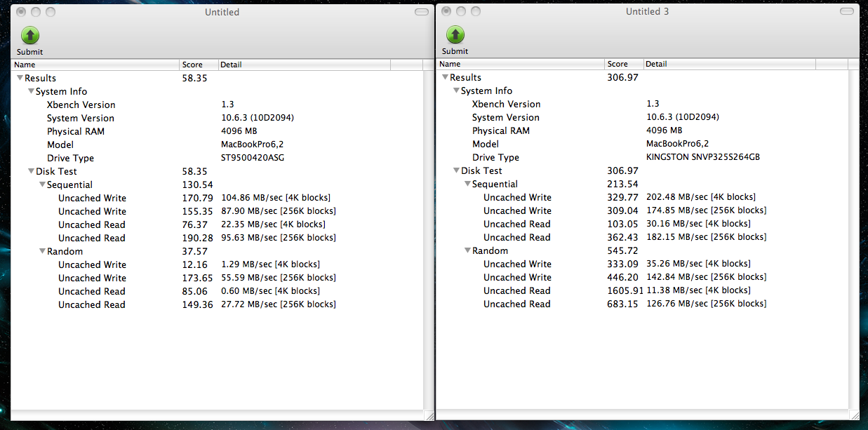Click overall score 306.97 on Results row
The height and width of the screenshot is (430, 868).
623,78
